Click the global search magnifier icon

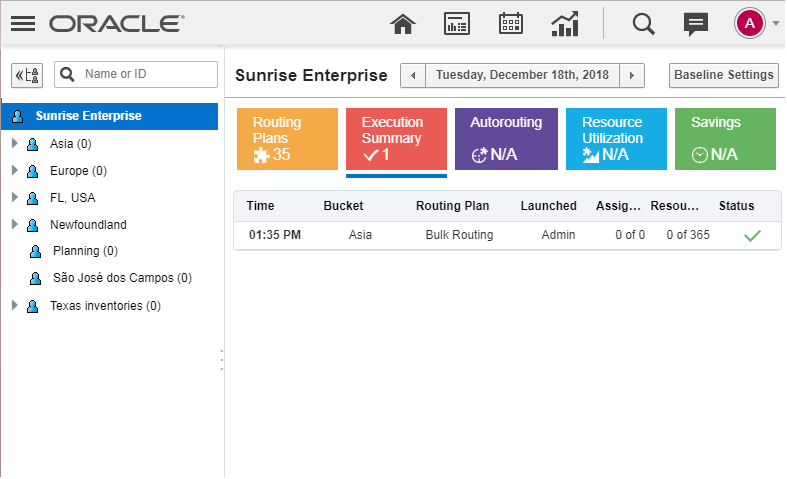pos(644,23)
